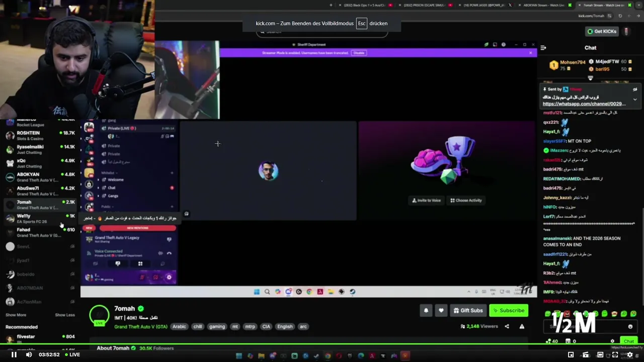The image size is (644, 362).
Task: Toggle theater mode in player bar
Action: point(600,355)
